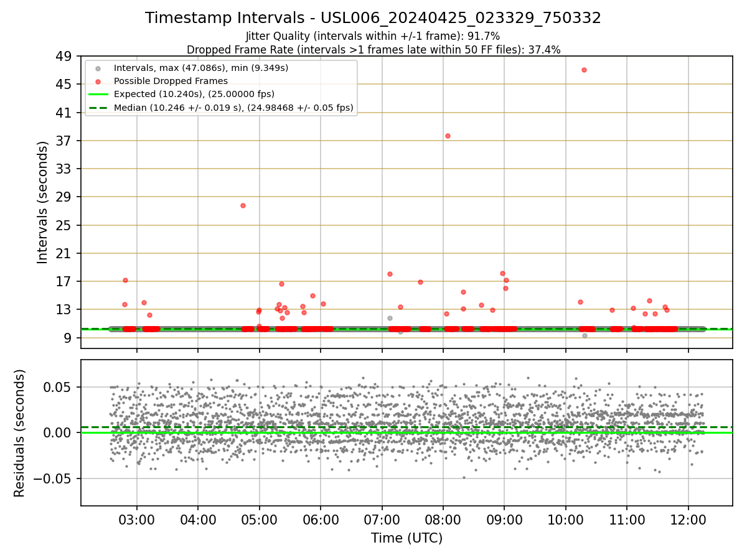
Task: Click the 09:00 x-axis tick label
Action: click(x=504, y=521)
